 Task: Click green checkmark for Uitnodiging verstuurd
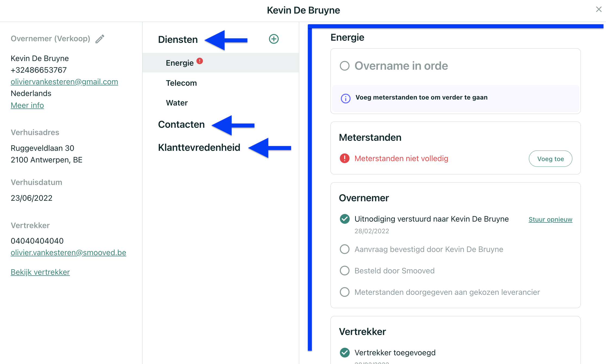pyautogui.click(x=345, y=219)
